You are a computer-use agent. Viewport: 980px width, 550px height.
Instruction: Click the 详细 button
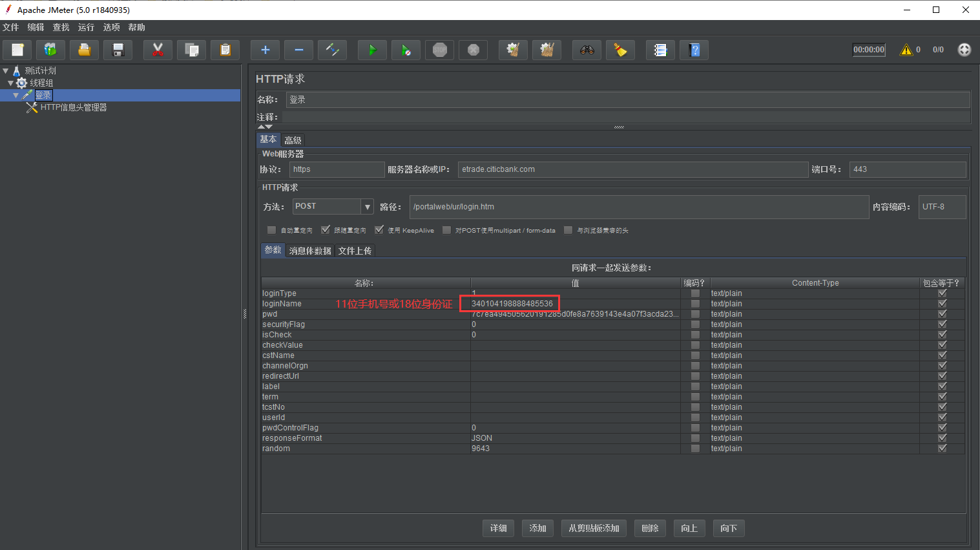(x=498, y=528)
